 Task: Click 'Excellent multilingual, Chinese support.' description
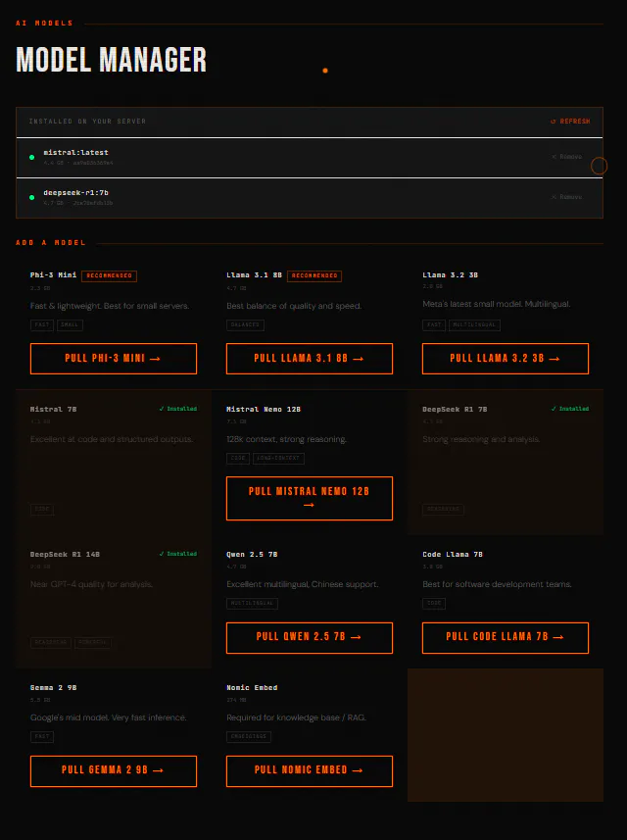(303, 584)
